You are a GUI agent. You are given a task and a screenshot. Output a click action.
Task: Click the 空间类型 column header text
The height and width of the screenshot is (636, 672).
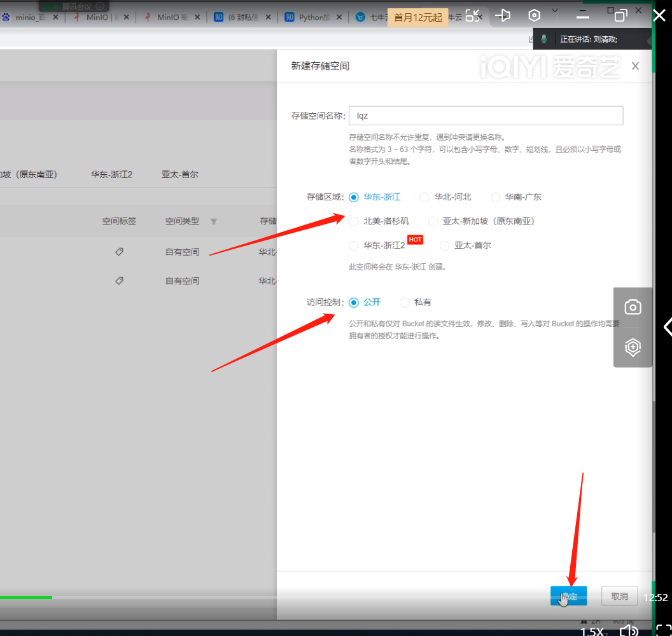(182, 221)
